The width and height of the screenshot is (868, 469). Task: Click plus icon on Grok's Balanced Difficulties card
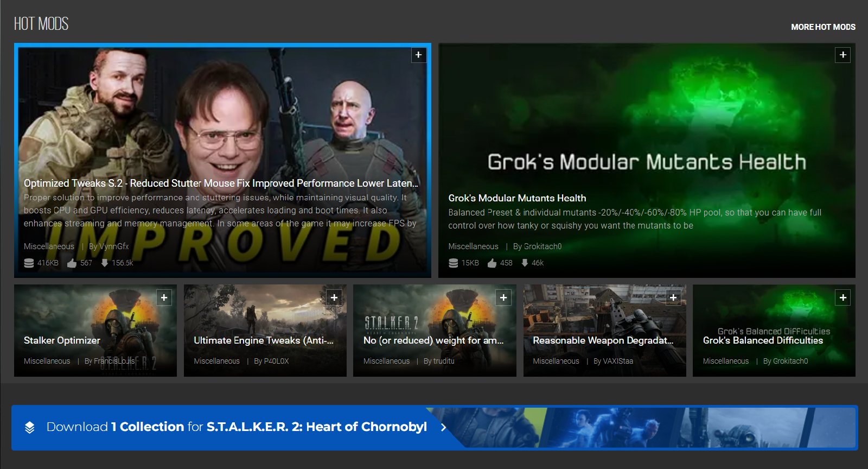click(x=843, y=297)
